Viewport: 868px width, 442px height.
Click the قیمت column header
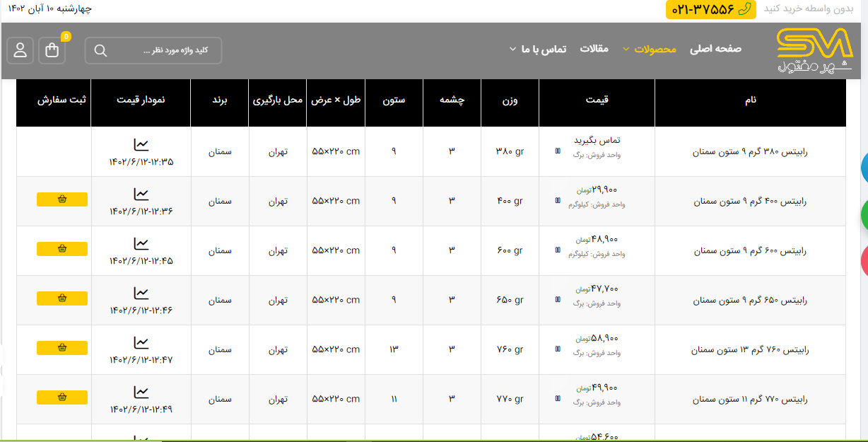tap(597, 100)
